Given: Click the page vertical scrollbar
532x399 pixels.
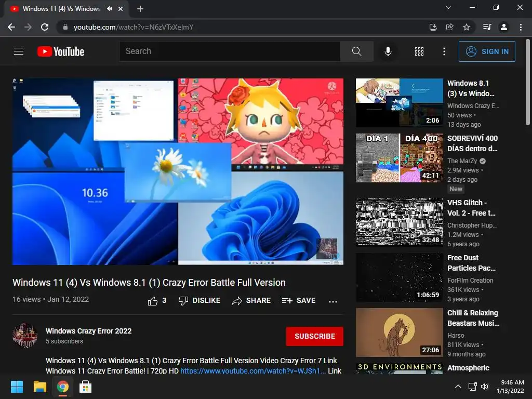Looking at the screenshot, I should (x=528, y=82).
